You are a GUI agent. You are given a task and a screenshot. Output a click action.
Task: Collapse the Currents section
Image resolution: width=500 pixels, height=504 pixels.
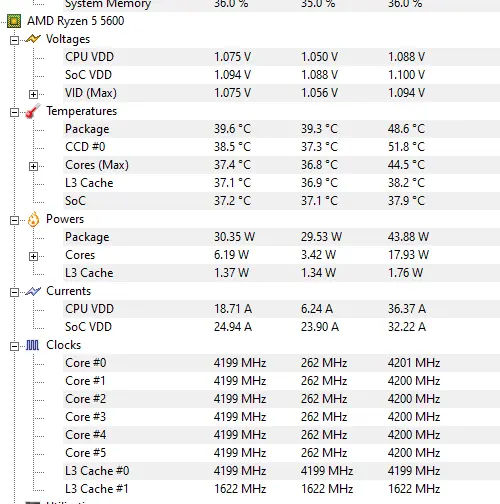[14, 292]
